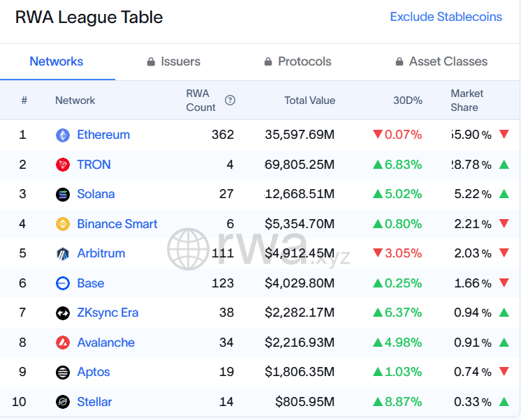Viewport: 521px width, 420px height.
Task: Switch to the Networks tab
Action: point(57,61)
